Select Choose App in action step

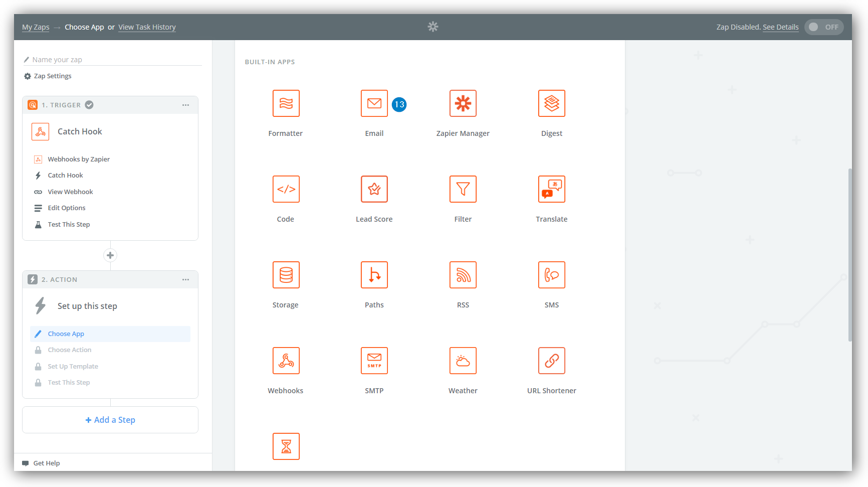[110, 334]
